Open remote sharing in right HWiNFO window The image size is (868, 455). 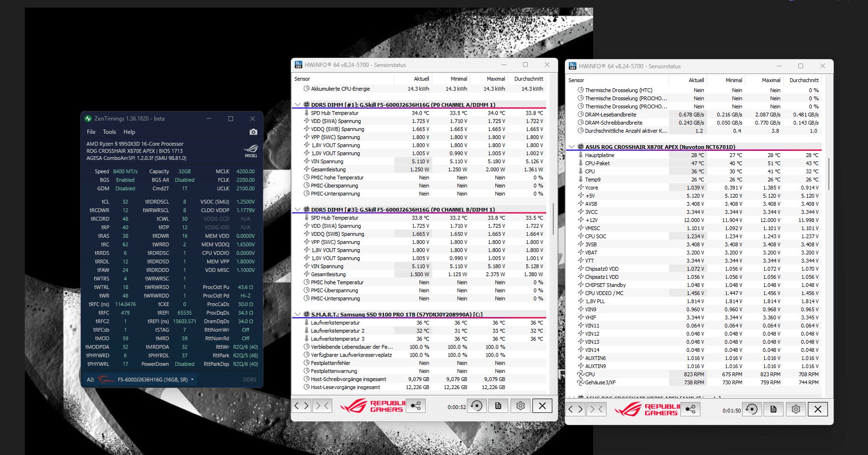690,409
